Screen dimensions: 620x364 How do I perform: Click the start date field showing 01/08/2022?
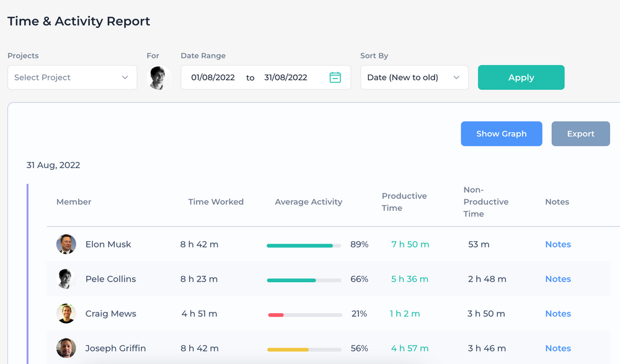pyautogui.click(x=212, y=77)
